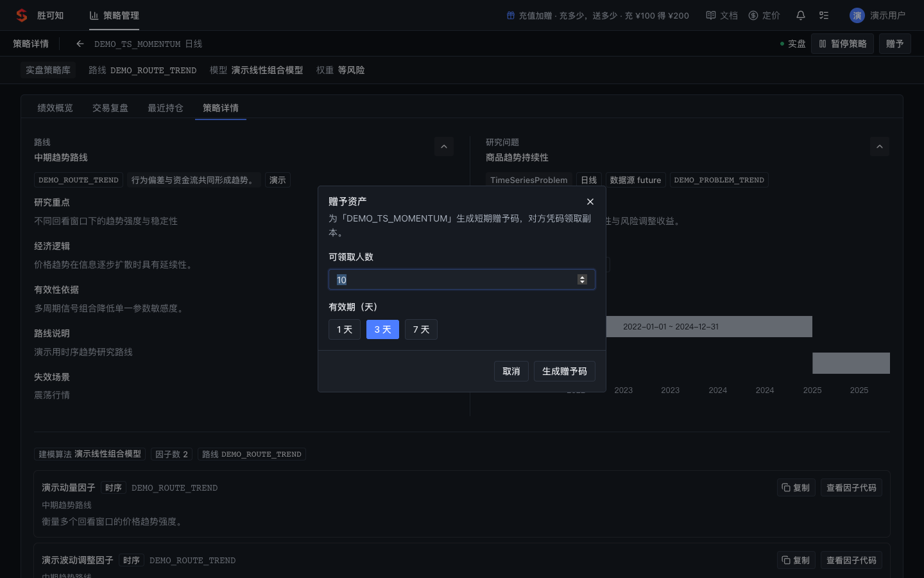The image size is (924, 578).
Task: Click the 因子数 2 tag
Action: click(171, 454)
